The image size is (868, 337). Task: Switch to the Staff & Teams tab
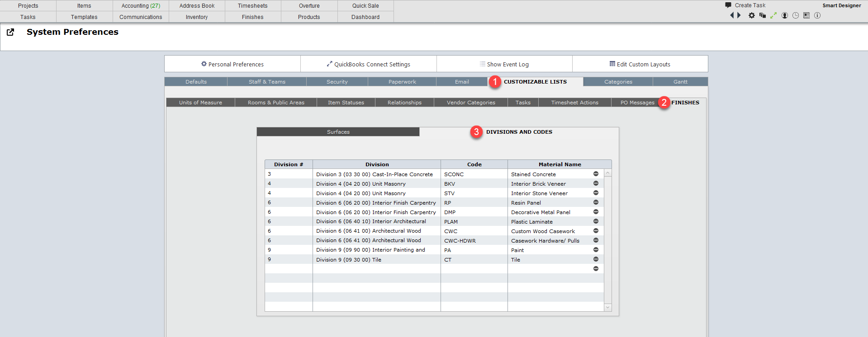click(267, 82)
